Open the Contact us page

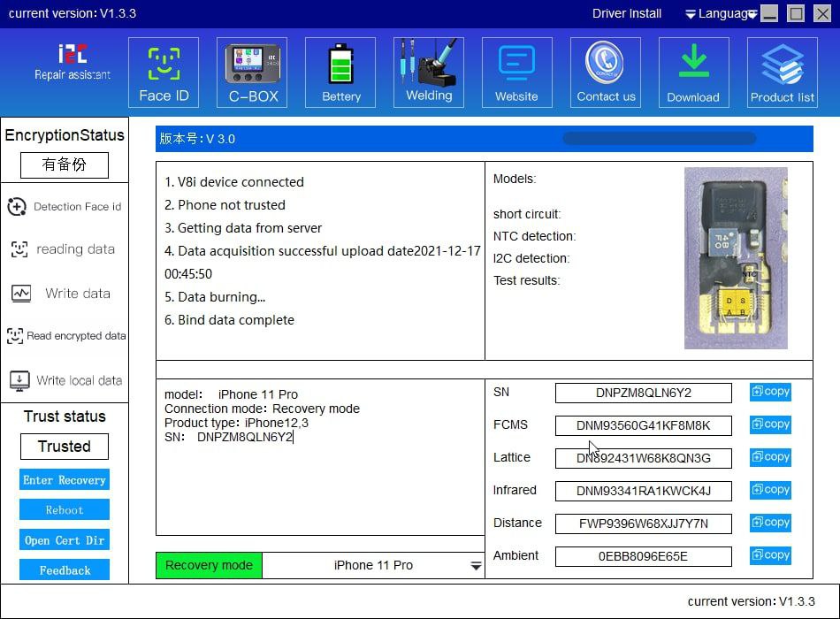tap(606, 73)
